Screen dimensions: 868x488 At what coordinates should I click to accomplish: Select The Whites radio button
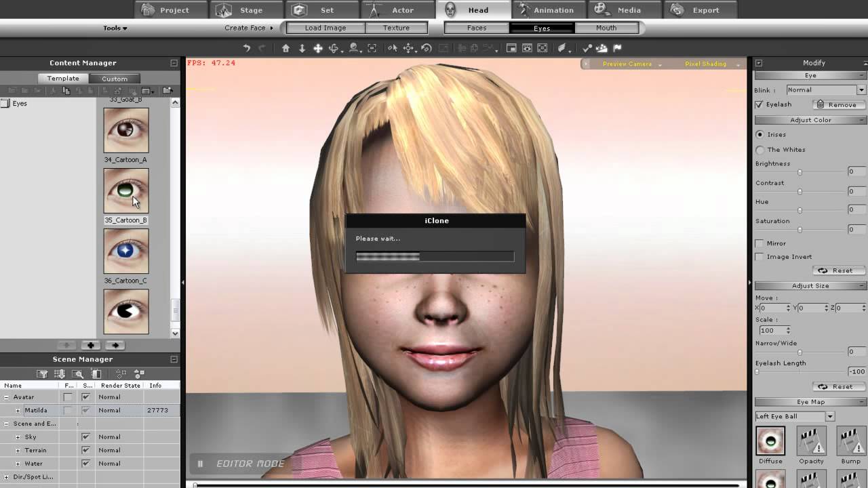click(759, 150)
